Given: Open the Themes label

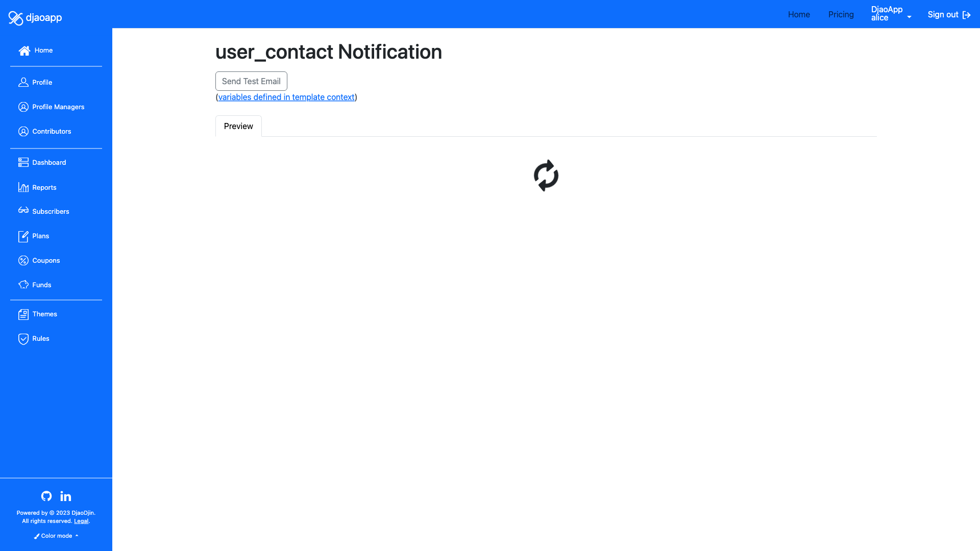Looking at the screenshot, I should 45,314.
